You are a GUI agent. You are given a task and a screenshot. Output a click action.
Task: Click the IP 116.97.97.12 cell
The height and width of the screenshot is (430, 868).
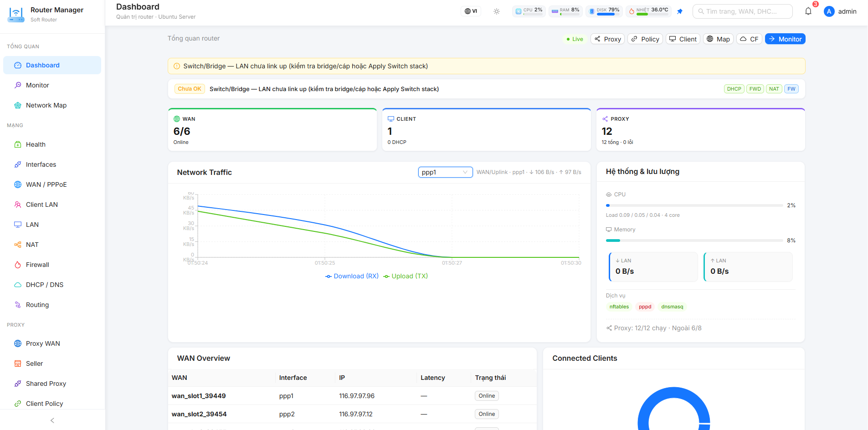coord(356,414)
